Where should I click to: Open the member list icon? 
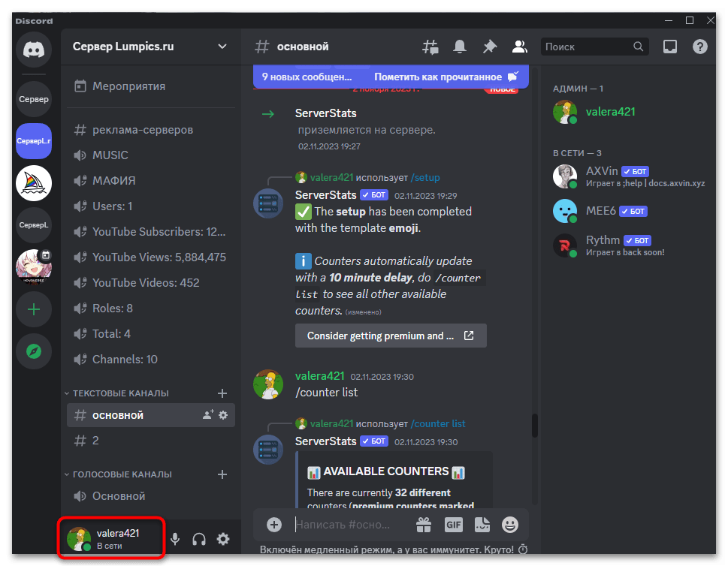tap(519, 46)
